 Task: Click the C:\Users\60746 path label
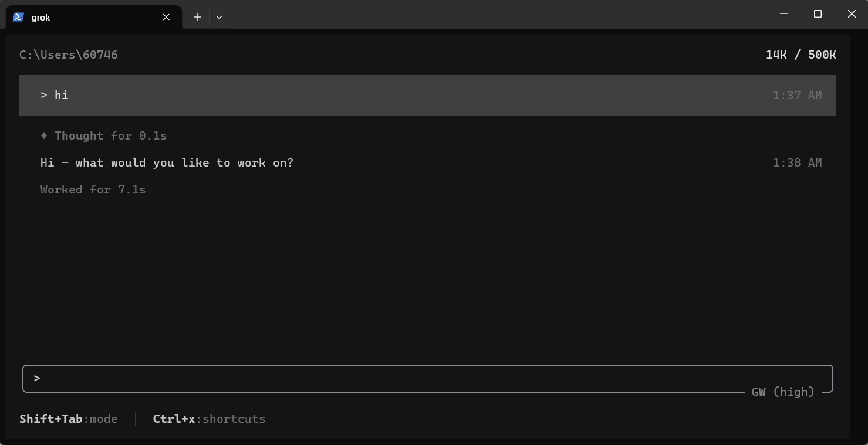(69, 55)
